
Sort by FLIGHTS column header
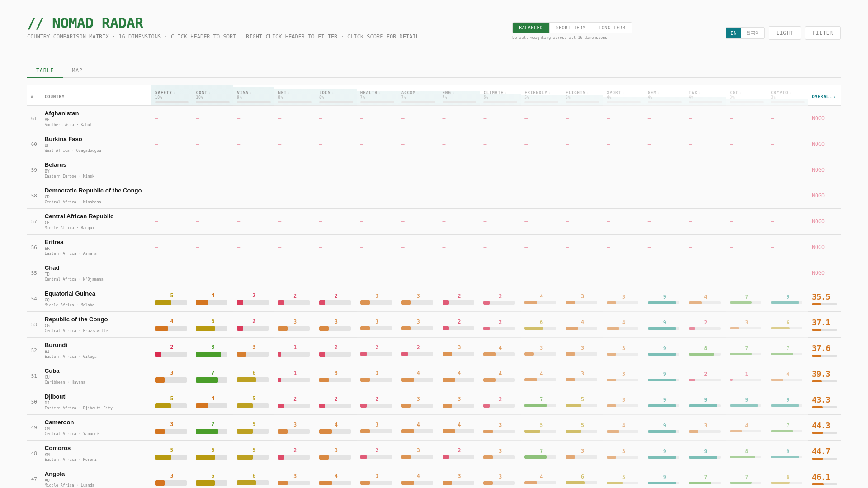coord(575,93)
